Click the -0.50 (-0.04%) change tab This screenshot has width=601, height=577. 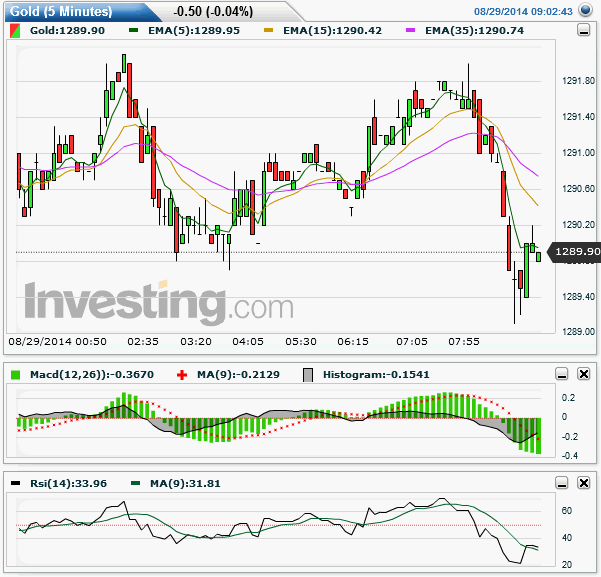click(x=213, y=12)
